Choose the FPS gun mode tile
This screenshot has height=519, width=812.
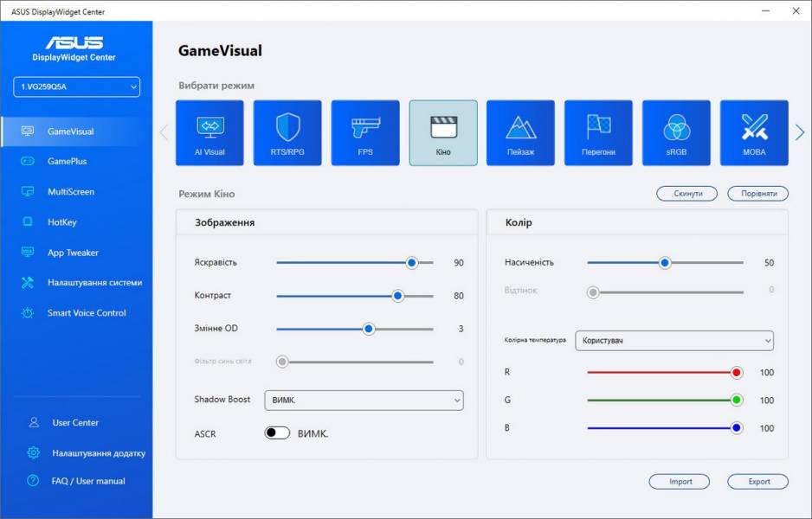[365, 133]
